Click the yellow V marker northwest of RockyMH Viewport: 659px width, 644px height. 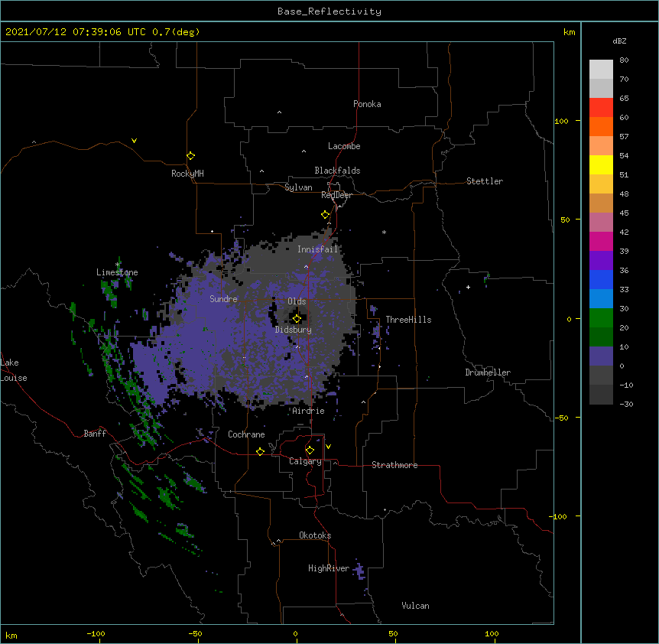tap(134, 141)
